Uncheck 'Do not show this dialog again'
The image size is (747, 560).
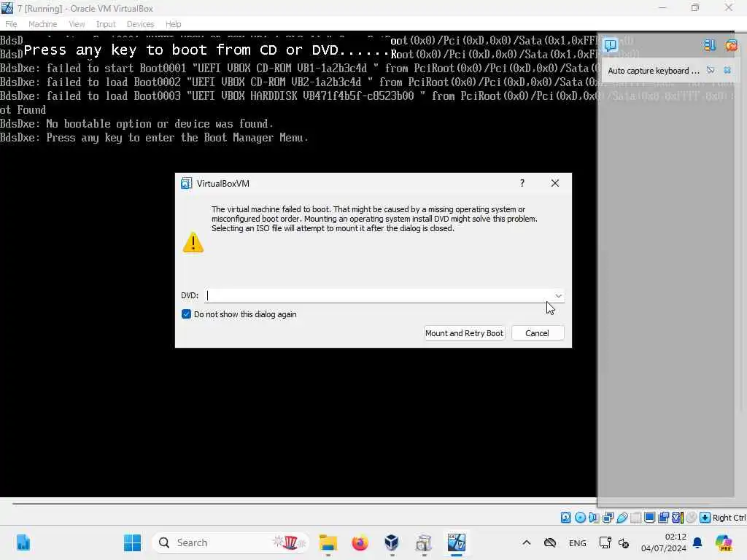186,314
